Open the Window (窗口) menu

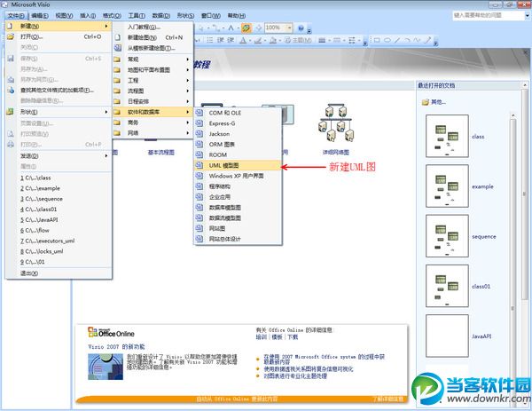click(211, 16)
